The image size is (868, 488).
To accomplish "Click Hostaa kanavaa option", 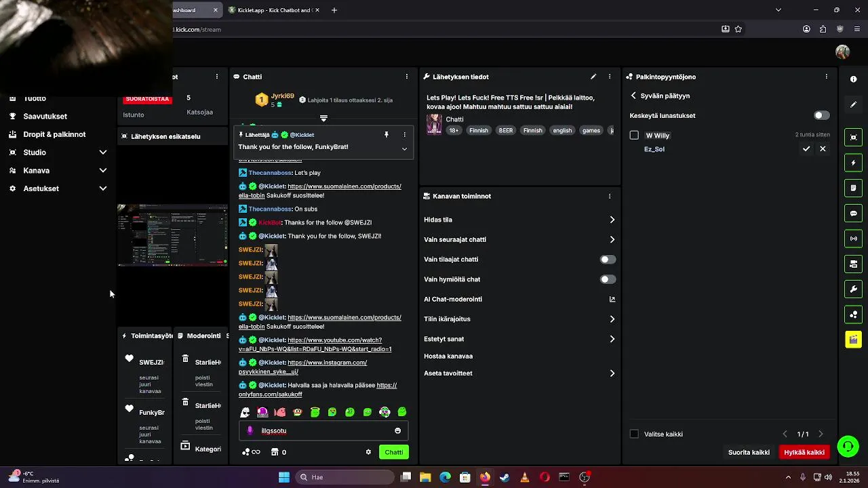I will pyautogui.click(x=448, y=356).
